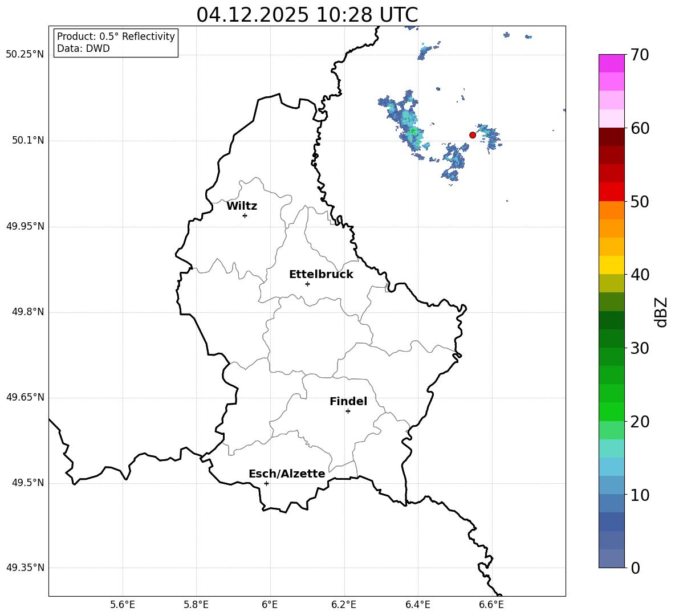Click the 04.12.2025 10:28 UTC title
Screen dimensions: 675x616
pyautogui.click(x=307, y=15)
